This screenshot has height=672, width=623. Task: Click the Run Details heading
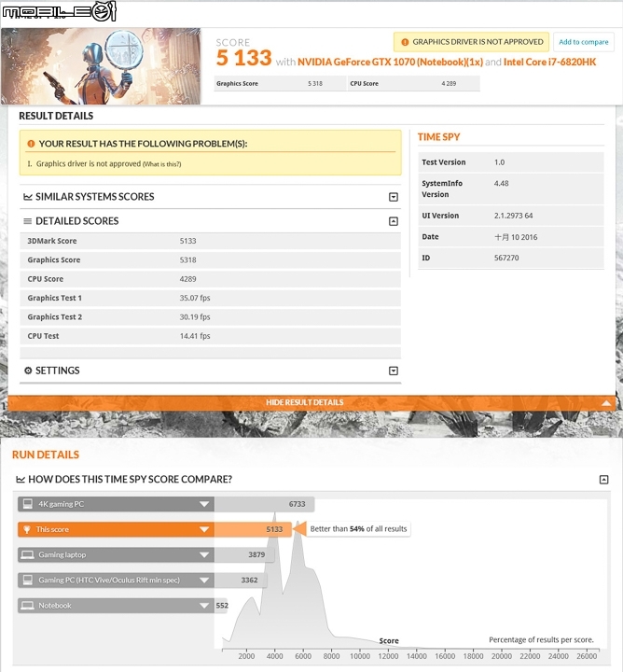(x=46, y=455)
